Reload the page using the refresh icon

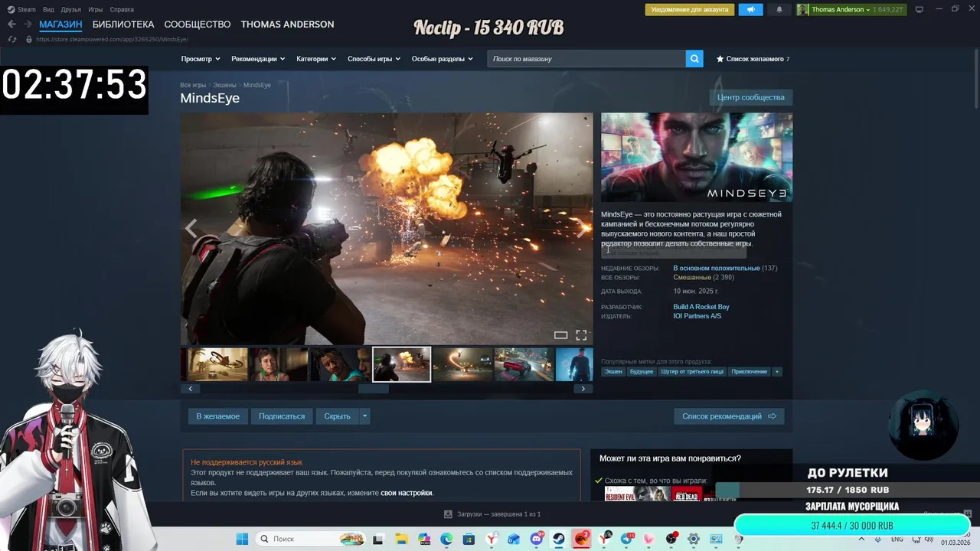click(11, 39)
